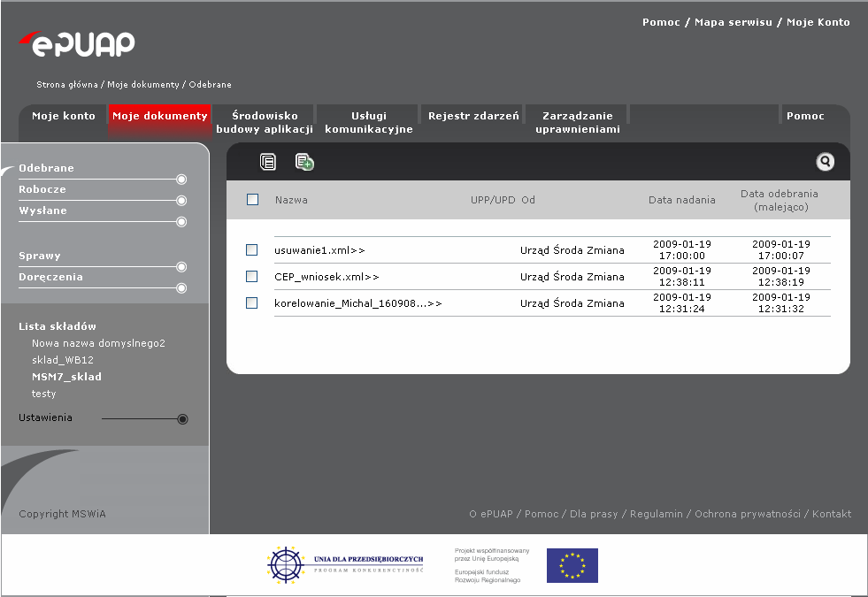This screenshot has height=597, width=868.
Task: Sort by the Od column header
Action: pos(528,200)
